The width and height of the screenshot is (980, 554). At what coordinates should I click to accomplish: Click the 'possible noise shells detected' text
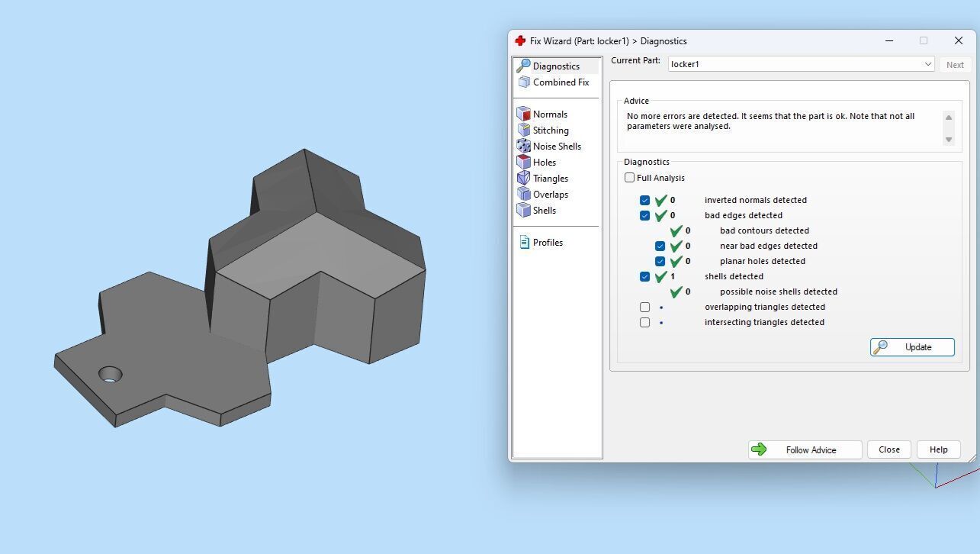(x=779, y=291)
